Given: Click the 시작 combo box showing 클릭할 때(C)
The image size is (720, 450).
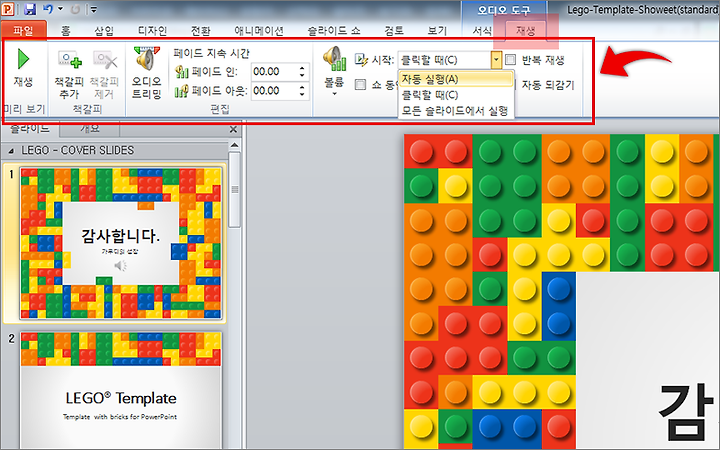Looking at the screenshot, I should [444, 60].
